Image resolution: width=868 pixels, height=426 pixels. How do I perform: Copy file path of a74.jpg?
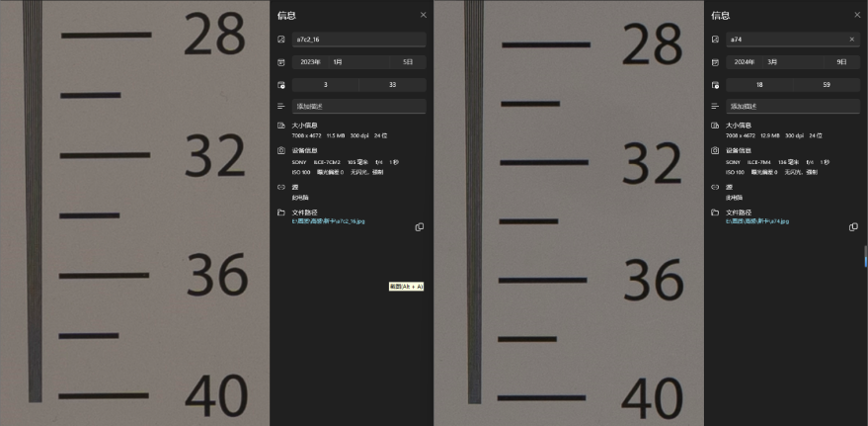pos(853,227)
